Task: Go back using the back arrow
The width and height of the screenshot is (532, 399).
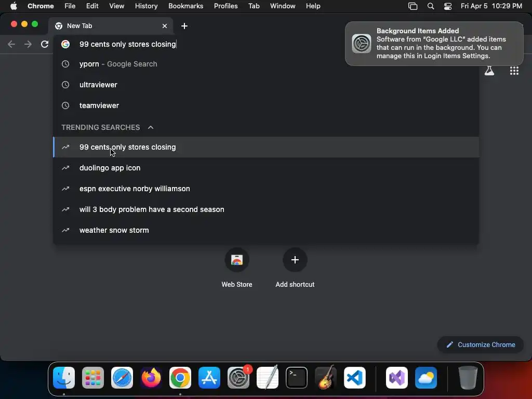Action: [x=11, y=44]
